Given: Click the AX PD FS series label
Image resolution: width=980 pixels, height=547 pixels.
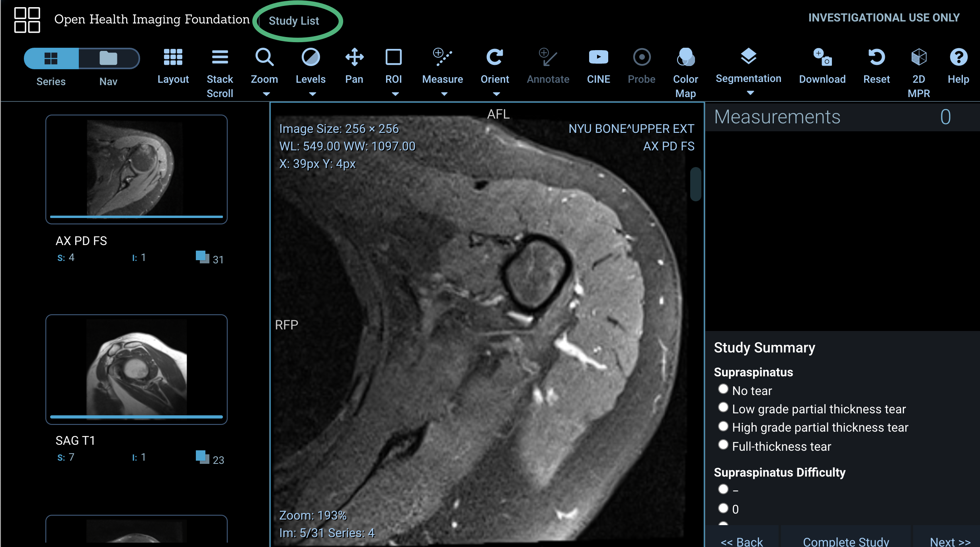Looking at the screenshot, I should pos(81,241).
